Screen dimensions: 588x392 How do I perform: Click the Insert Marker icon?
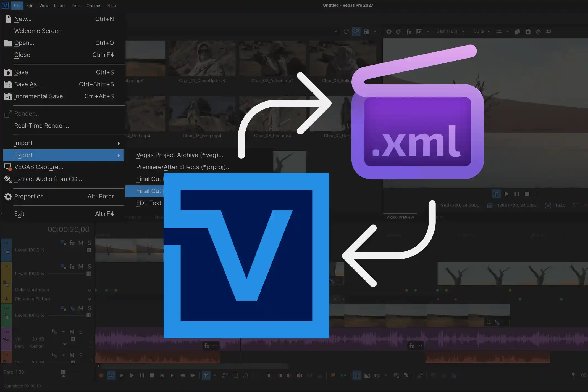333,375
